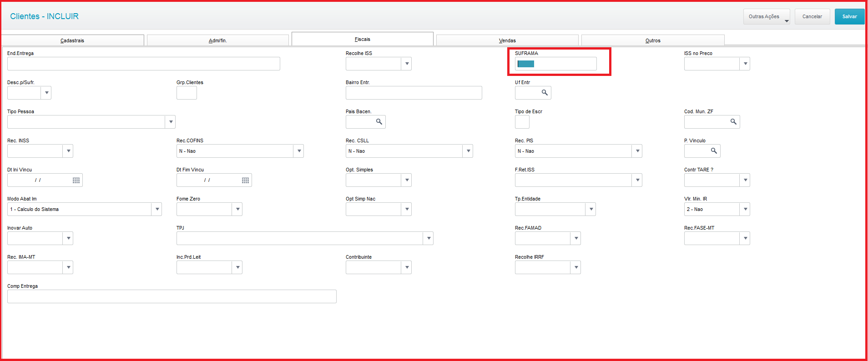Expand the TPJ dropdown
Image resolution: width=868 pixels, height=361 pixels.
point(429,238)
